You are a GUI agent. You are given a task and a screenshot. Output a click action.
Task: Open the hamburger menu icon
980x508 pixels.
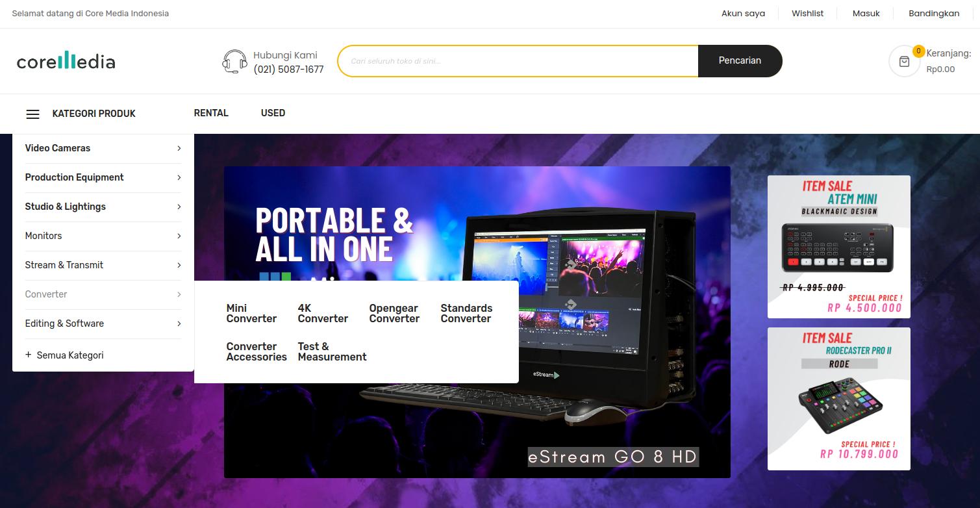[x=32, y=114]
